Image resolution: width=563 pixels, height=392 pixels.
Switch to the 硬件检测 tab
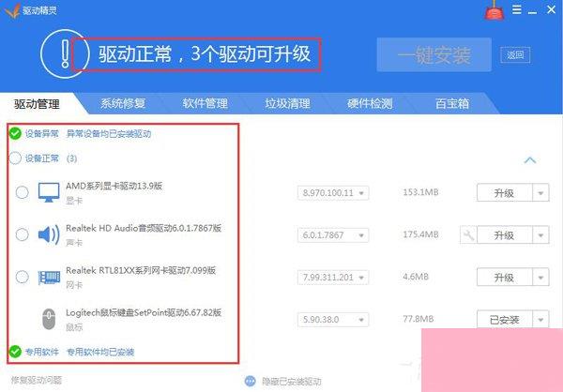tap(370, 103)
